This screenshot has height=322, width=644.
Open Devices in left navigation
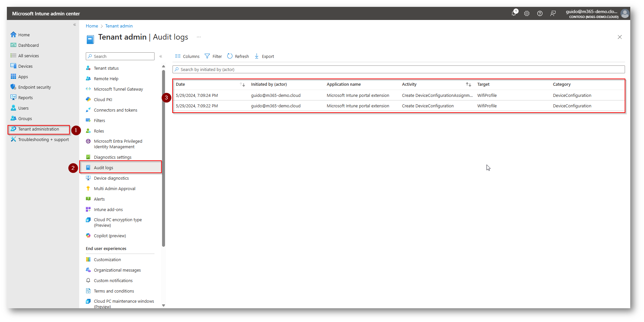tap(25, 66)
